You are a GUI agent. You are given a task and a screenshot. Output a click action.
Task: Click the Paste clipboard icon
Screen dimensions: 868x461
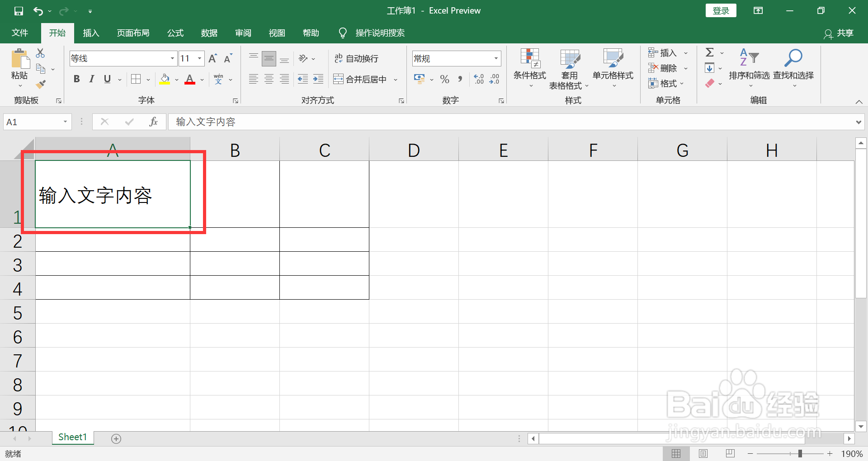coord(19,59)
